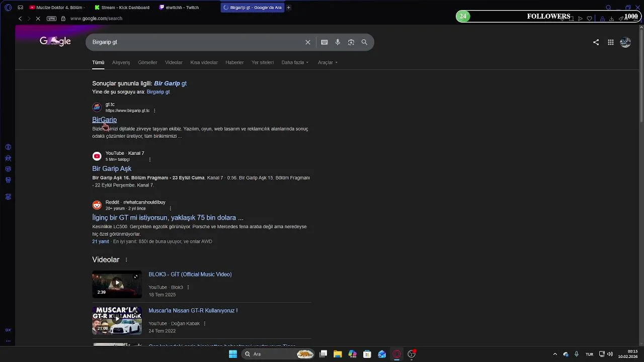Open the clock showing 00:15
The width and height of the screenshot is (644, 362).
pyautogui.click(x=628, y=354)
